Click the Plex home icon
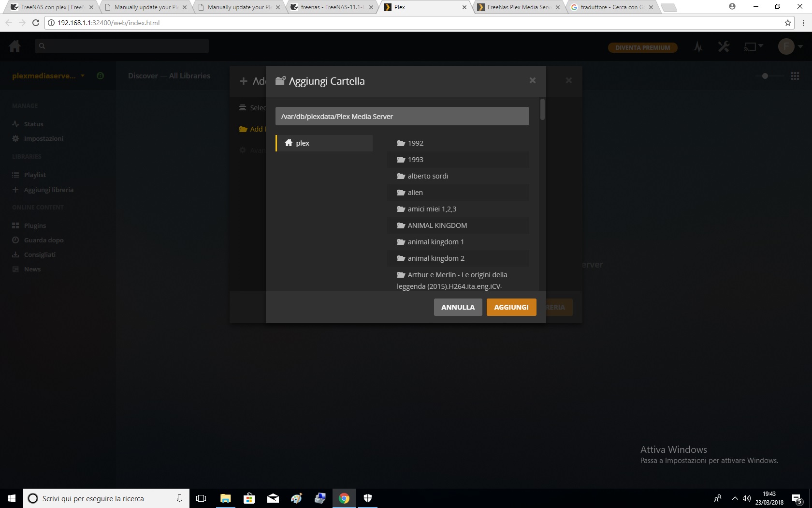Image resolution: width=812 pixels, height=508 pixels. pyautogui.click(x=15, y=46)
